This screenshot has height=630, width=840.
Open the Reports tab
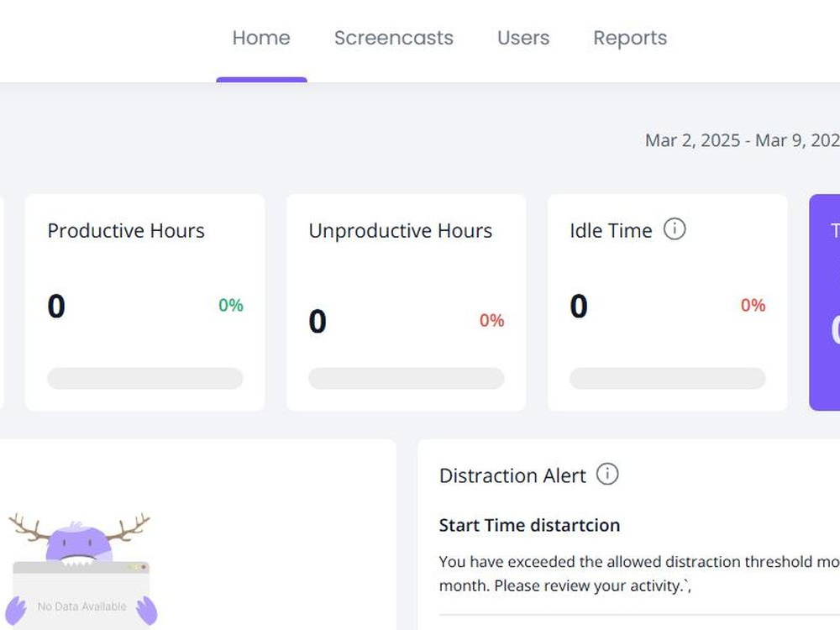(630, 38)
